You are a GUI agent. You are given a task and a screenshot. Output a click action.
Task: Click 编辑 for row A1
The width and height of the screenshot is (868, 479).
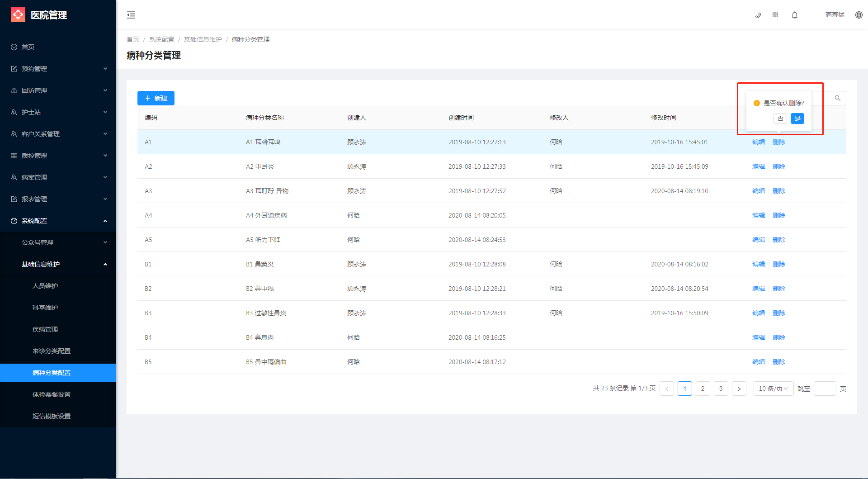(759, 142)
